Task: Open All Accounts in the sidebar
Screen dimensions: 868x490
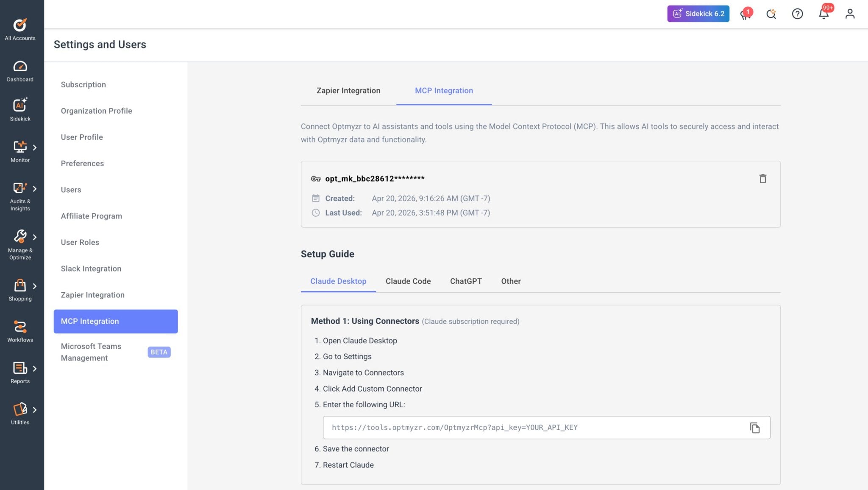Action: tap(20, 29)
